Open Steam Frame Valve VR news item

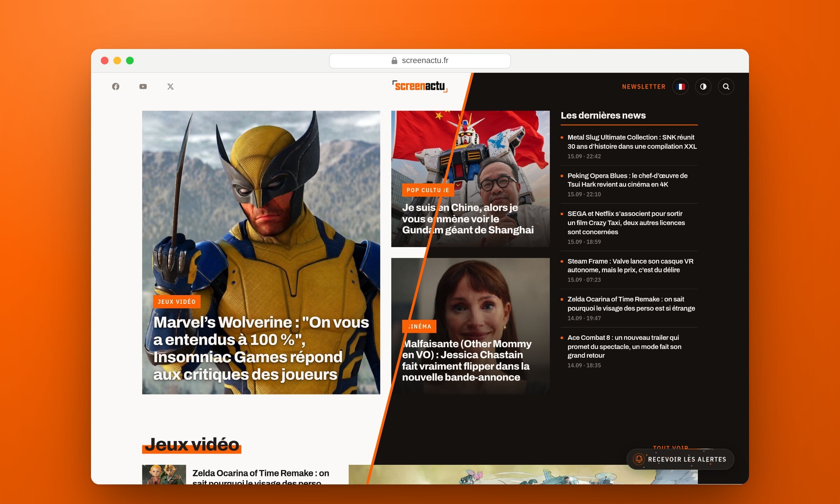click(630, 265)
